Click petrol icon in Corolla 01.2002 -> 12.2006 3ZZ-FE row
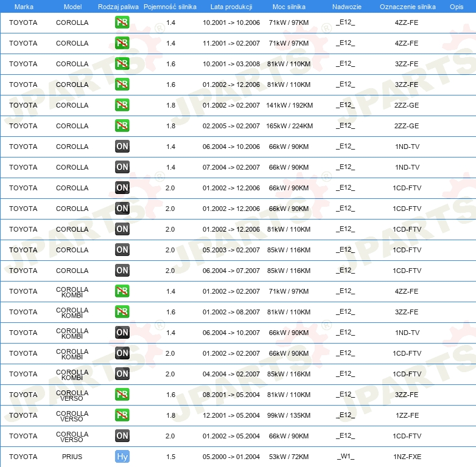The width and height of the screenshot is (476, 467). coord(122,85)
